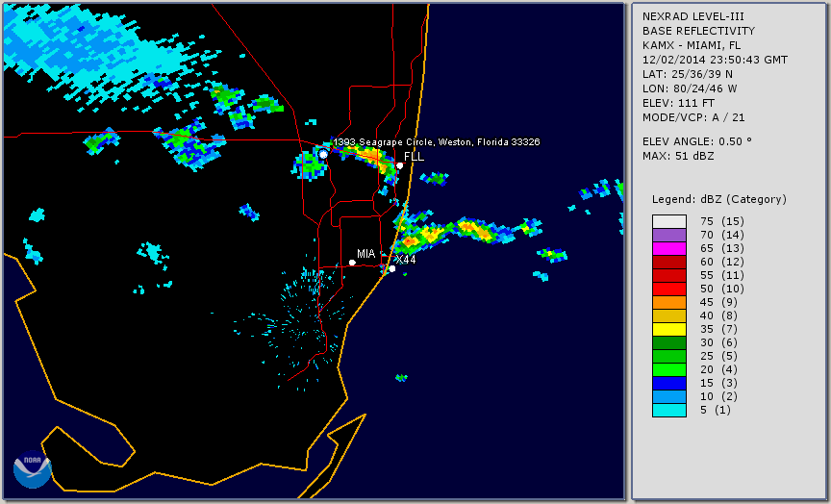Click the 'X44' map label
Image resolution: width=831 pixels, height=504 pixels.
pos(406,259)
